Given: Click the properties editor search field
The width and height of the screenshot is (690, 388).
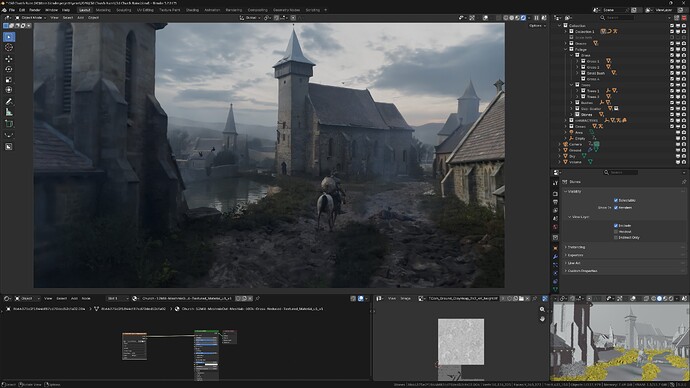Looking at the screenshot, I should click(x=621, y=172).
